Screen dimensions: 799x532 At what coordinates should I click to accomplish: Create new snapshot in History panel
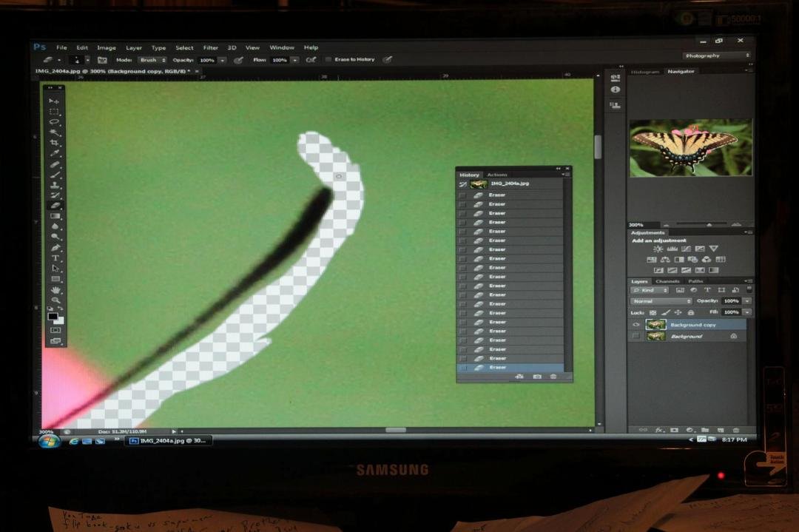pos(536,377)
